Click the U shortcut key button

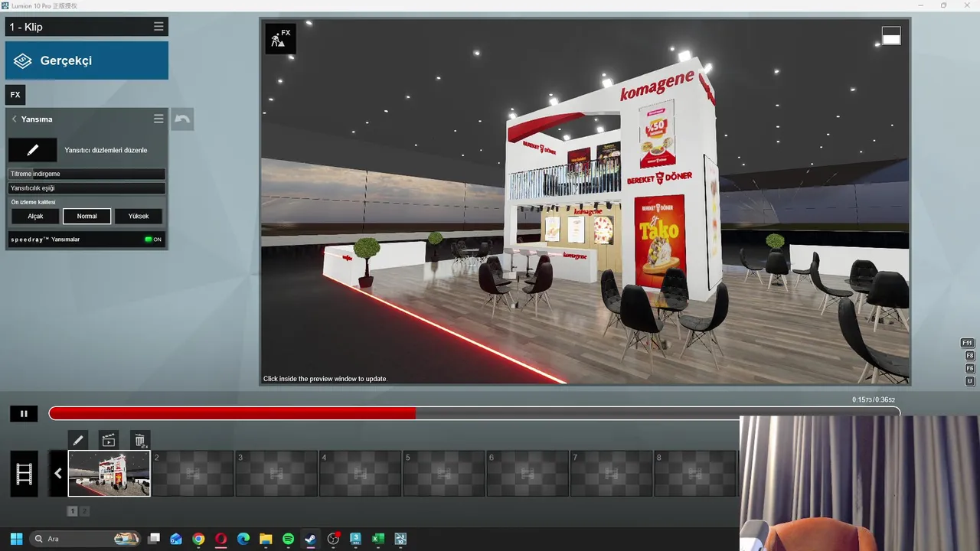(969, 381)
